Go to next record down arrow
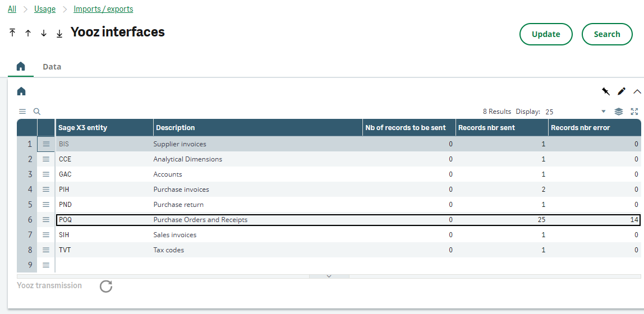This screenshot has width=644, height=314. coord(44,33)
